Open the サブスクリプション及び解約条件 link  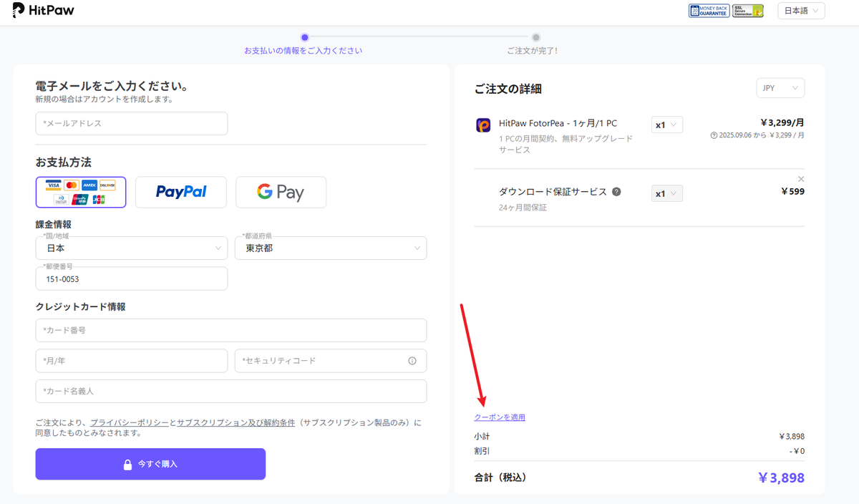point(236,422)
